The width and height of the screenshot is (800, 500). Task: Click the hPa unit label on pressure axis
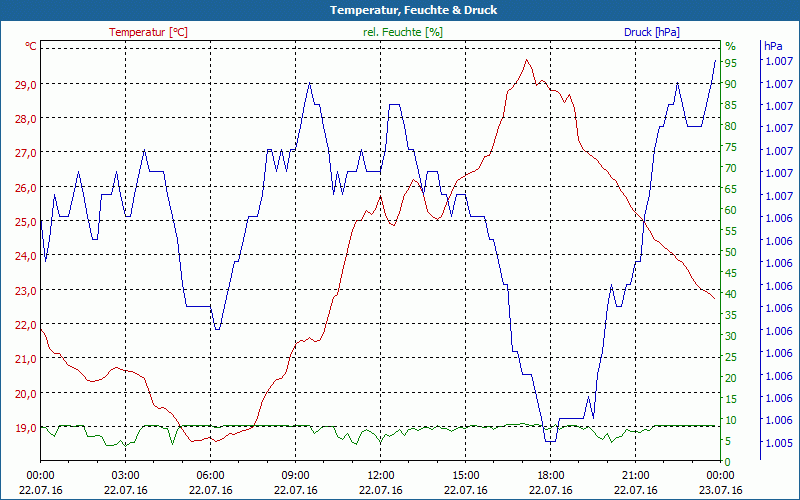[773, 46]
